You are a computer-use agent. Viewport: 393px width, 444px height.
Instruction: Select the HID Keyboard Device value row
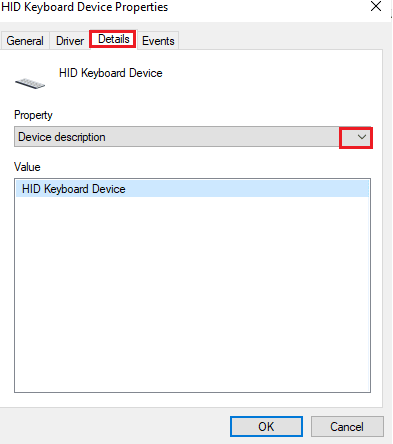192,189
